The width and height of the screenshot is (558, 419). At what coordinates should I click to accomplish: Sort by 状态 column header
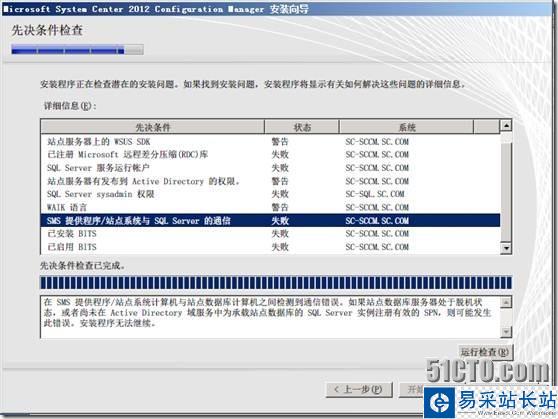tap(302, 127)
